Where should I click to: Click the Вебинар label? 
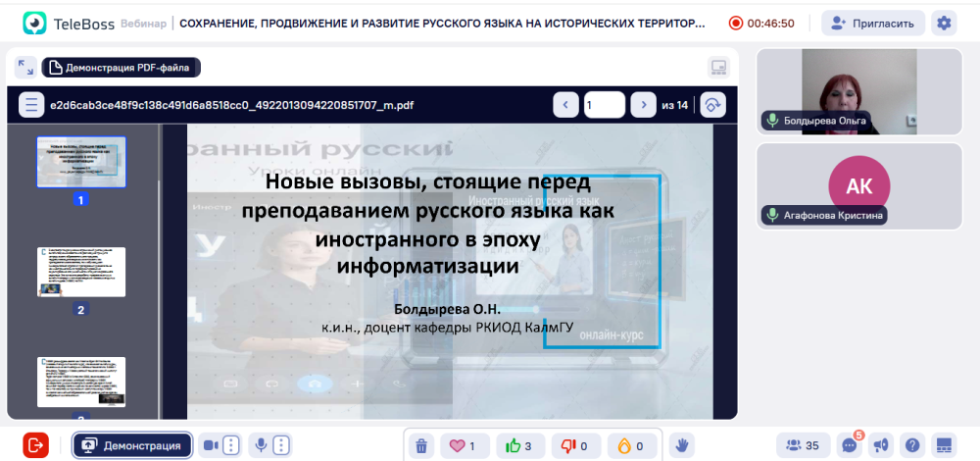pyautogui.click(x=144, y=24)
